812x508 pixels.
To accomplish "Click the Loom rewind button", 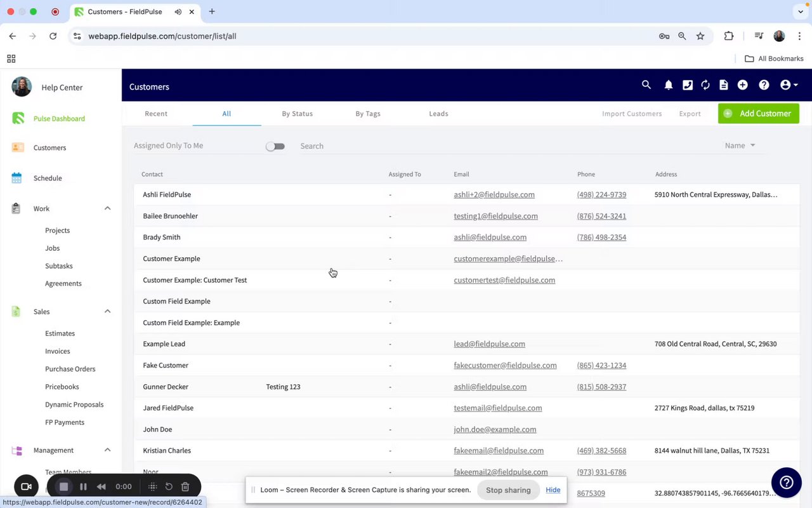I will [101, 486].
